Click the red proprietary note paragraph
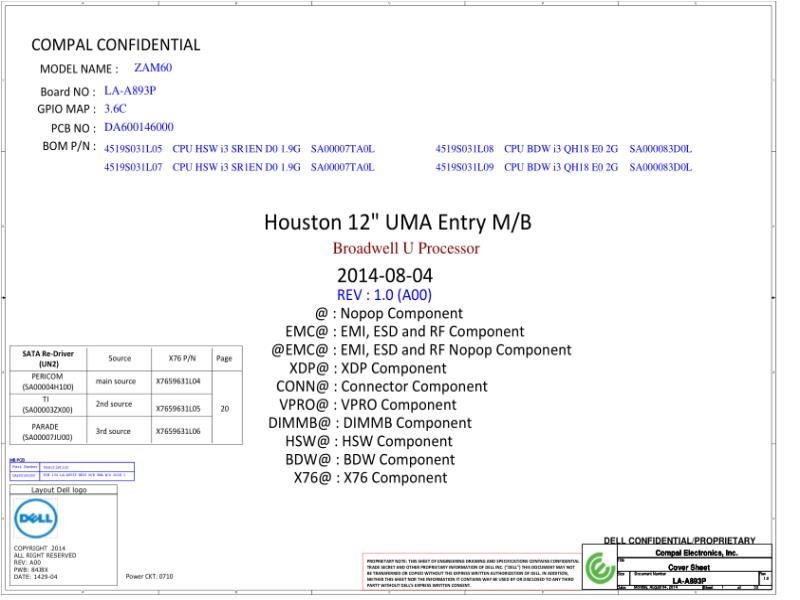 472,573
